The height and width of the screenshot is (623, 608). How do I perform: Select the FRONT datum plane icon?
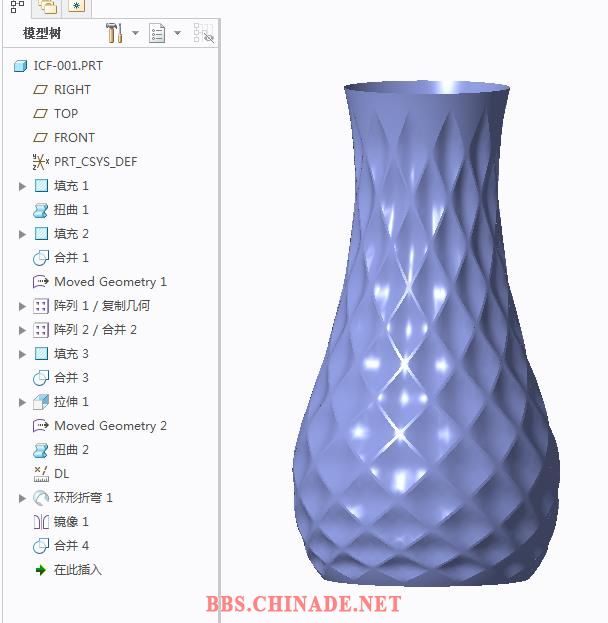pos(40,138)
